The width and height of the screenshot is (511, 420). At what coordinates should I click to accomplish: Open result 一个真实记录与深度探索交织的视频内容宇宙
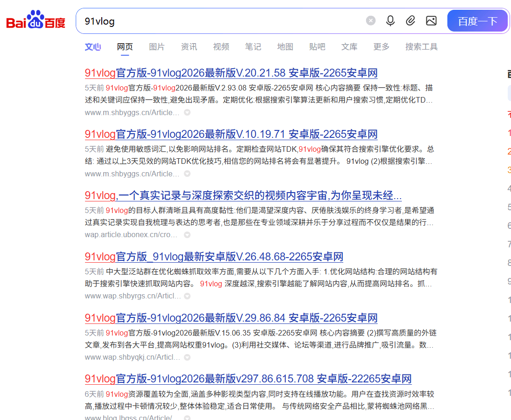pos(243,195)
